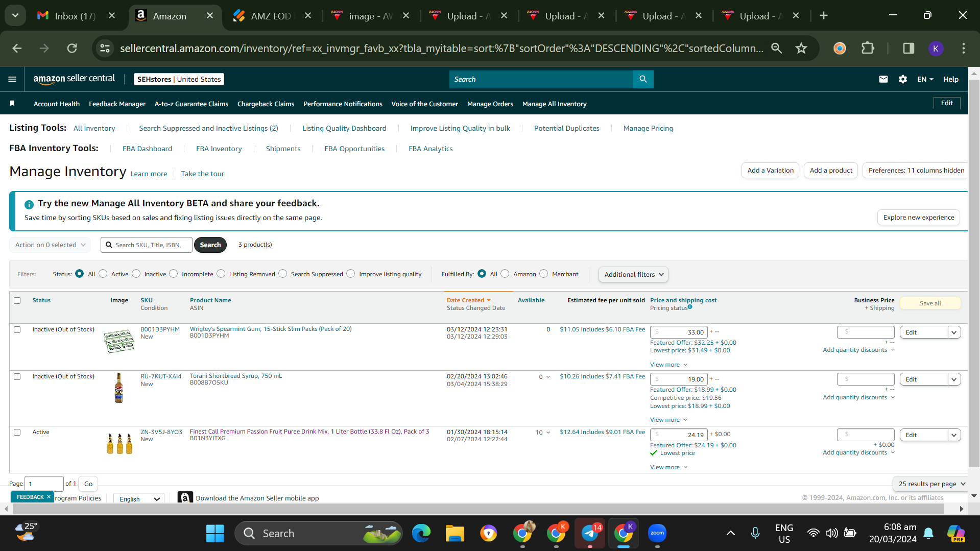The image size is (980, 551).
Task: Open Voice of the Customer menu item
Action: 424,104
